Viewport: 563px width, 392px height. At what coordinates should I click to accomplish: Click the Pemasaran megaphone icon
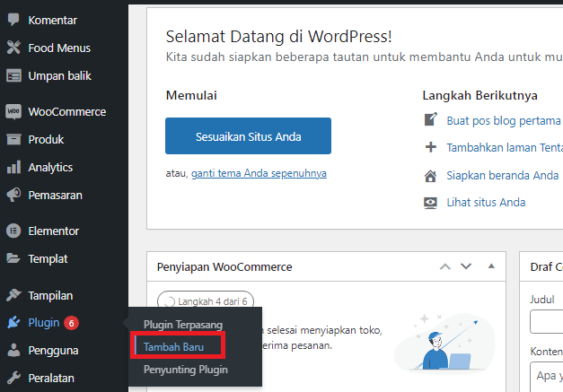13,195
